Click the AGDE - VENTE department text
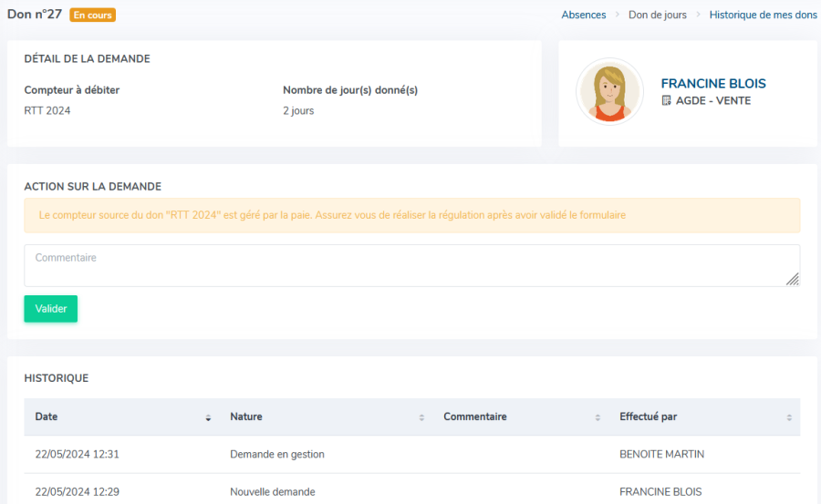This screenshot has height=504, width=821. click(x=713, y=100)
